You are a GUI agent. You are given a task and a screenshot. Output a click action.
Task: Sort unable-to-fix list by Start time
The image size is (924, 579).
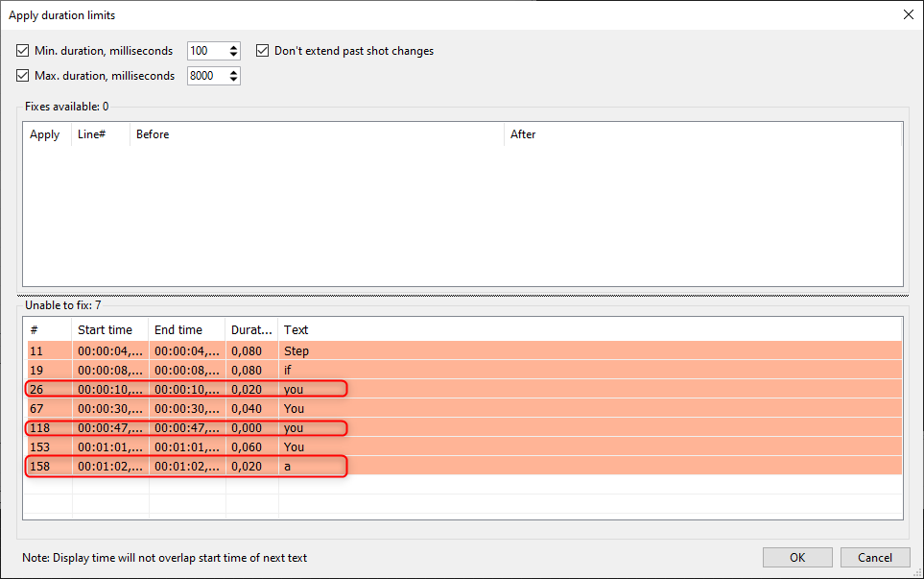click(106, 329)
